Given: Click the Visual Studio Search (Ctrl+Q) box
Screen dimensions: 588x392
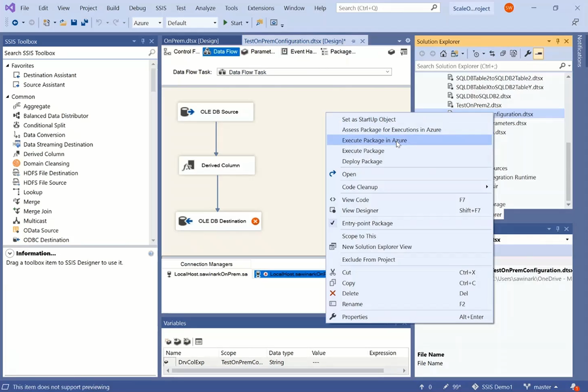Looking at the screenshot, I should [388, 8].
